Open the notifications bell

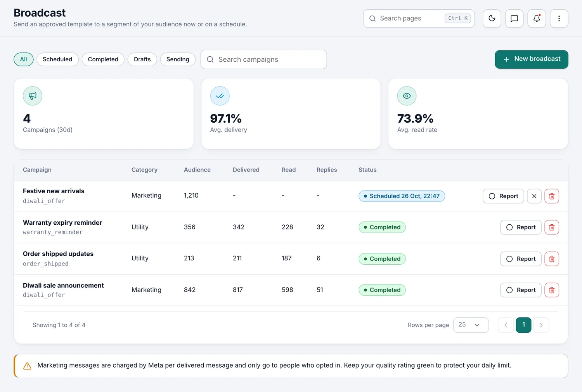click(537, 18)
